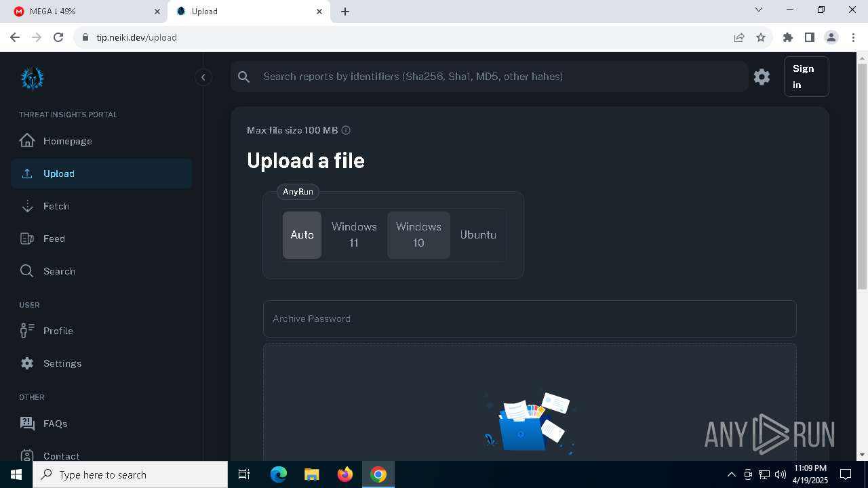Open a new browser tab
Image resolution: width=868 pixels, height=488 pixels.
pyautogui.click(x=345, y=12)
